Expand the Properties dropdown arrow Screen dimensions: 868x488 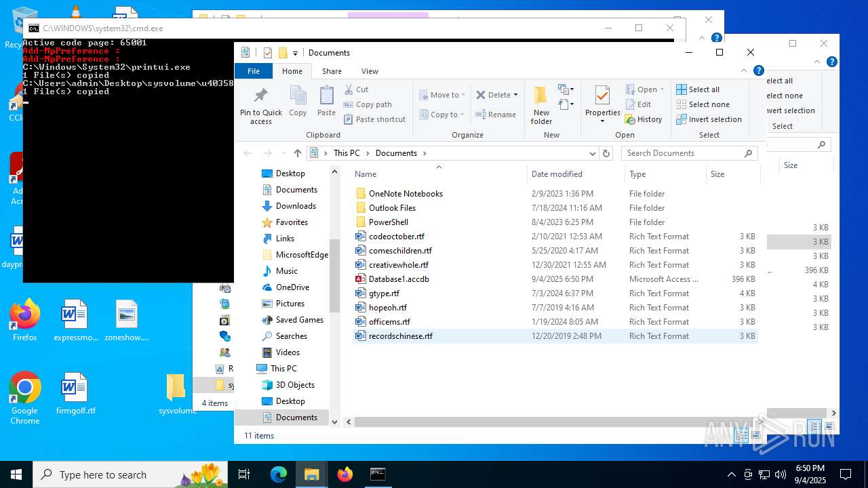(602, 121)
